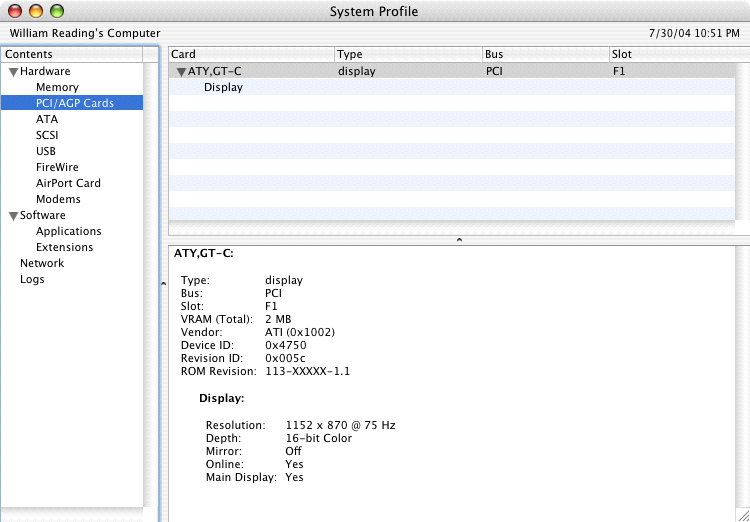This screenshot has height=522, width=750.
Task: Click the resolution value 1152 x 870 @ 75 Hz
Action: tap(341, 425)
